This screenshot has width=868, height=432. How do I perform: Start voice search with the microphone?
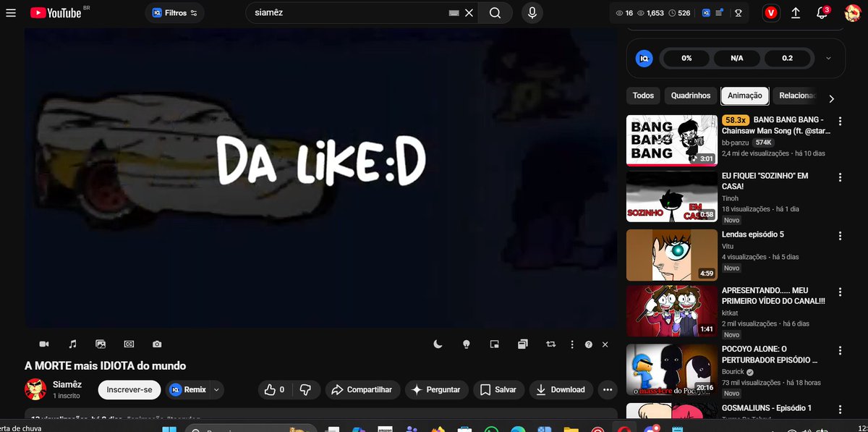532,13
